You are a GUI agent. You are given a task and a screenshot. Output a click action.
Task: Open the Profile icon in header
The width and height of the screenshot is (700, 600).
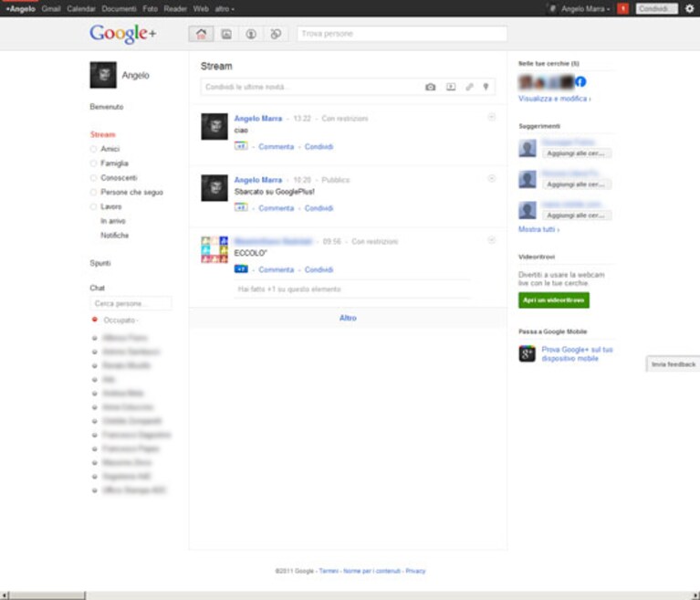251,34
